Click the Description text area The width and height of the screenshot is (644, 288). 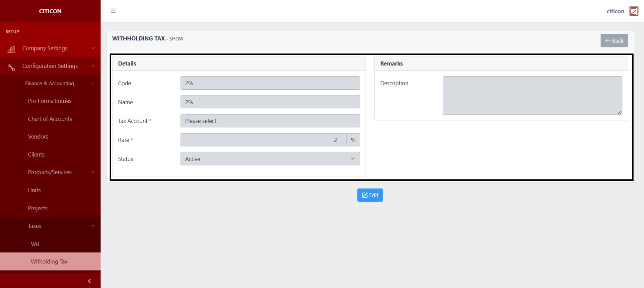(x=532, y=95)
